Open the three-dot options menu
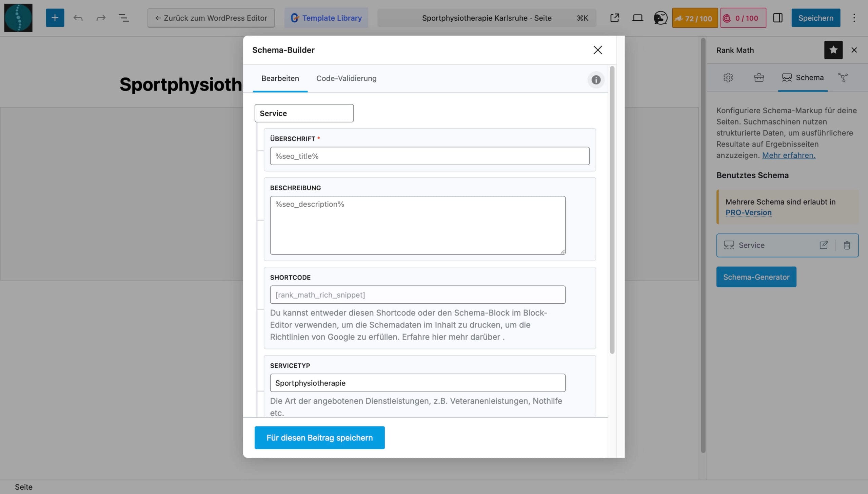This screenshot has width=868, height=494. (x=854, y=18)
